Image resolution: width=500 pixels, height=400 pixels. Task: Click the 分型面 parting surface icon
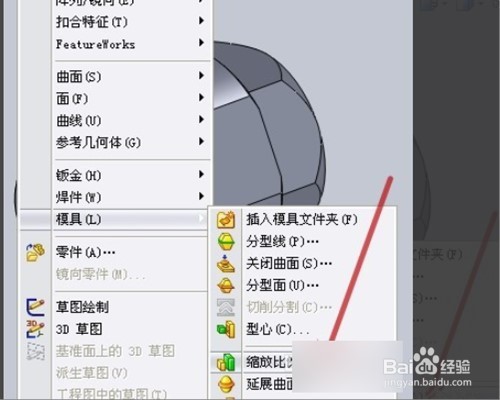pos(226,285)
